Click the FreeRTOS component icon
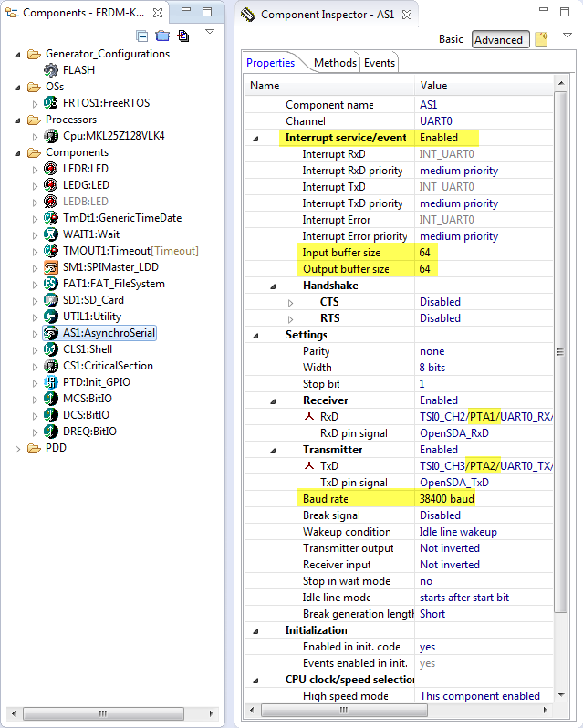The height and width of the screenshot is (728, 583). (51, 103)
